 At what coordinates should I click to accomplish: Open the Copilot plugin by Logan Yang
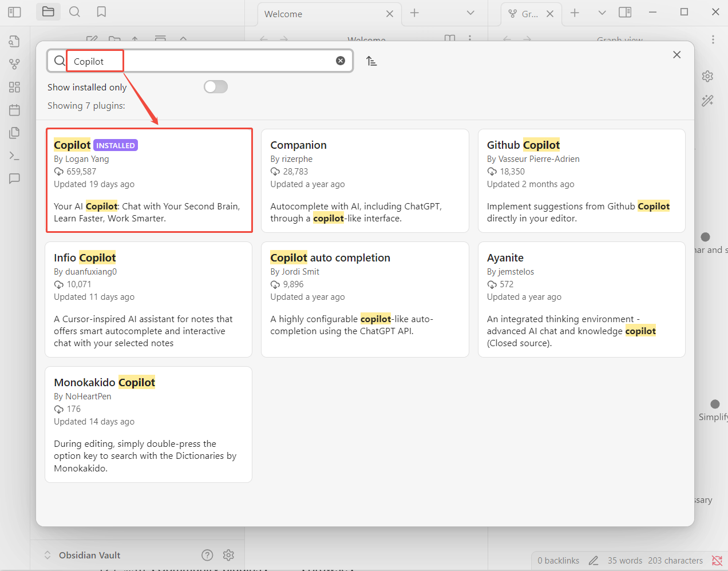pyautogui.click(x=149, y=180)
